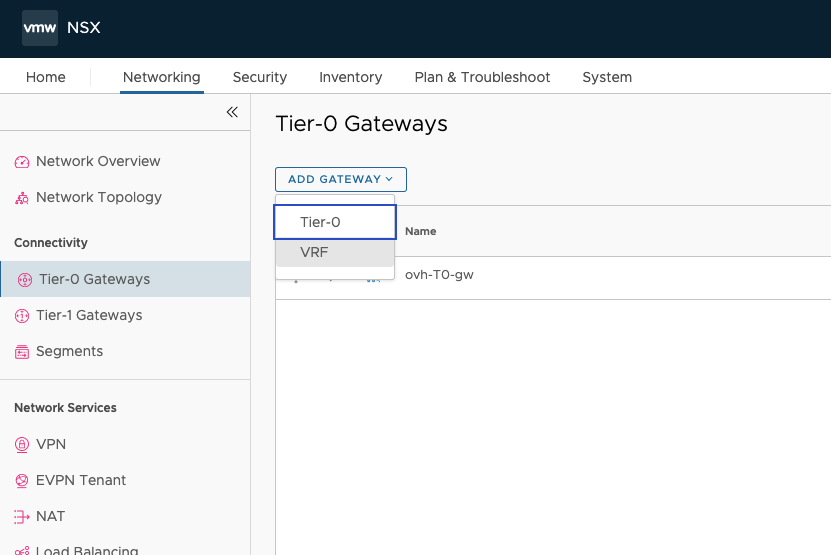Click the ovh-T0-gw gateway name

[x=439, y=275]
